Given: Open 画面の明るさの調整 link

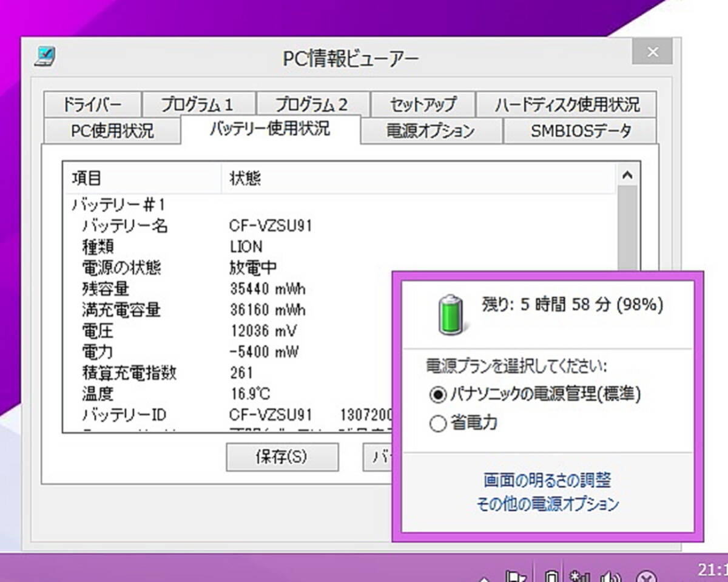Looking at the screenshot, I should tap(547, 481).
